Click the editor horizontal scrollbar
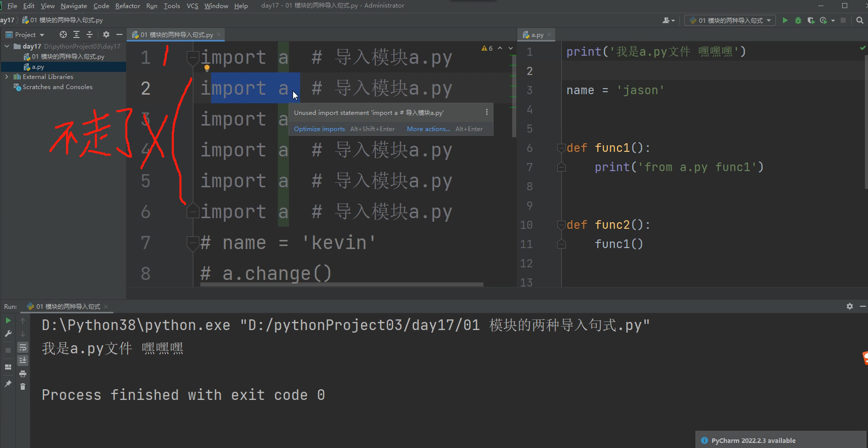Image resolution: width=868 pixels, height=448 pixels. [x=342, y=284]
